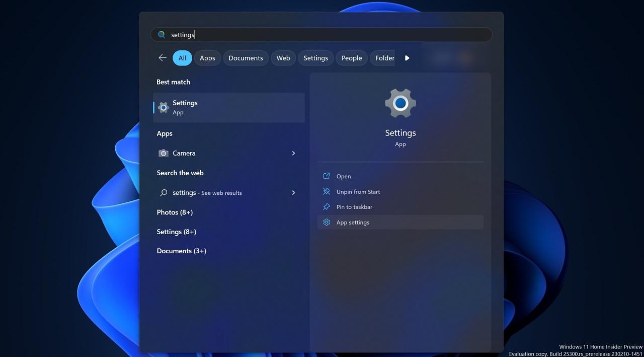Switch to the Web filter tab
This screenshot has width=644, height=357.
[283, 58]
